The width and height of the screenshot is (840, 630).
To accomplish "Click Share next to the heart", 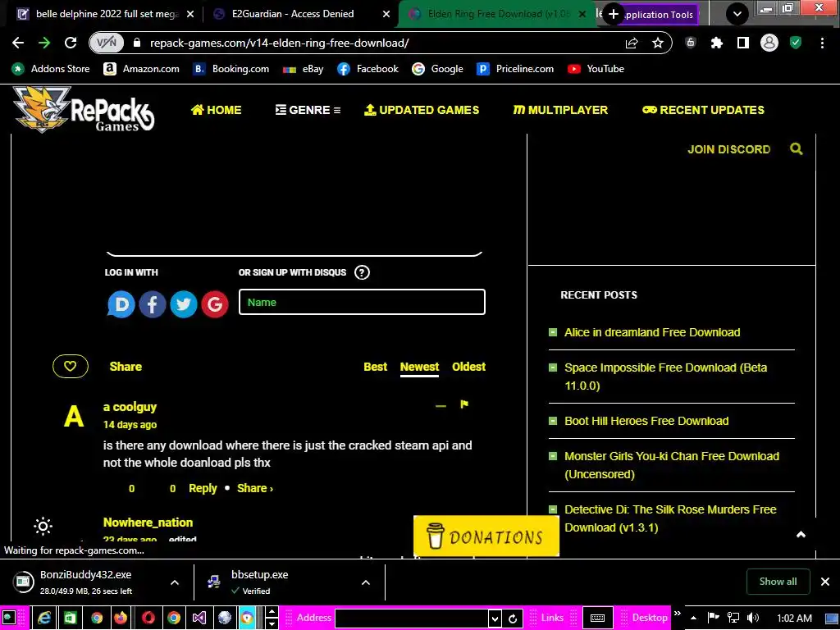I will (x=126, y=367).
